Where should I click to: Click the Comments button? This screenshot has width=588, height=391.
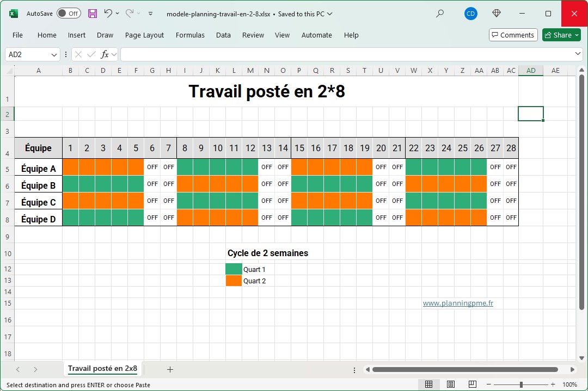coord(513,35)
